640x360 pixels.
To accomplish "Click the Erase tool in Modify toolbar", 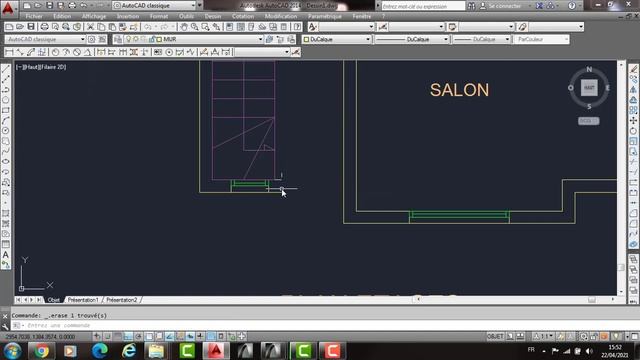I will point(633,70).
